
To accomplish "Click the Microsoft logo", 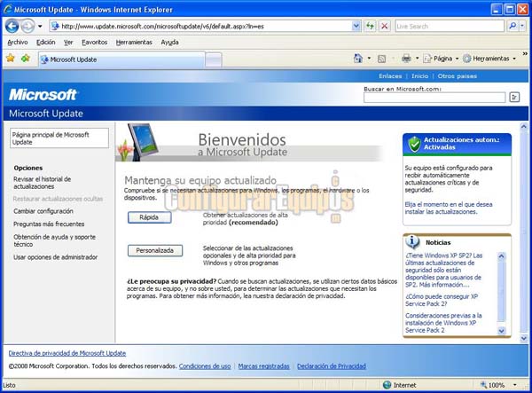I will pos(43,95).
